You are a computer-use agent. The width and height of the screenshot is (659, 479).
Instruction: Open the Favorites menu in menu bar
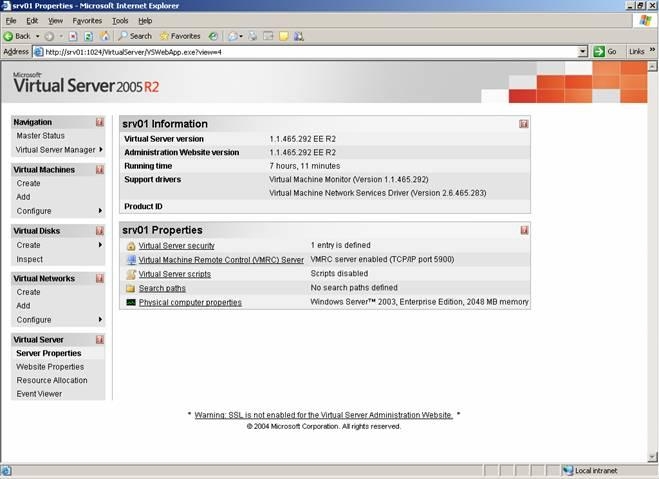[87, 20]
